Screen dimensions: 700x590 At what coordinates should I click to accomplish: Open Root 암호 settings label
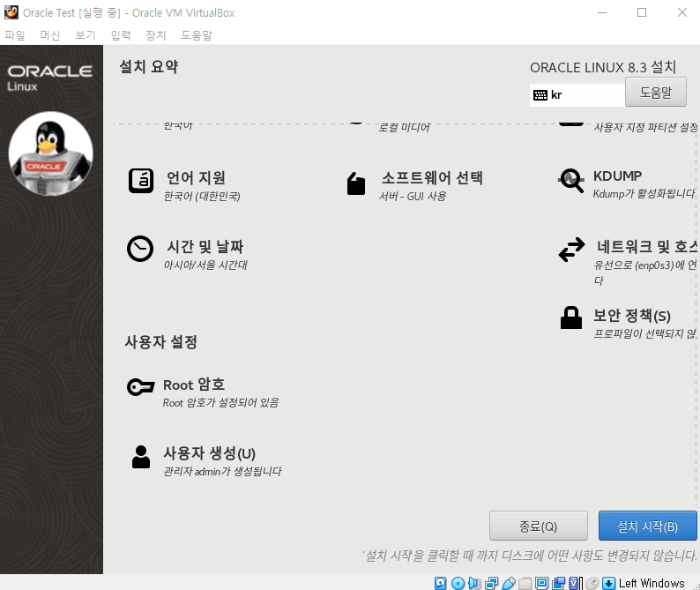click(x=194, y=385)
